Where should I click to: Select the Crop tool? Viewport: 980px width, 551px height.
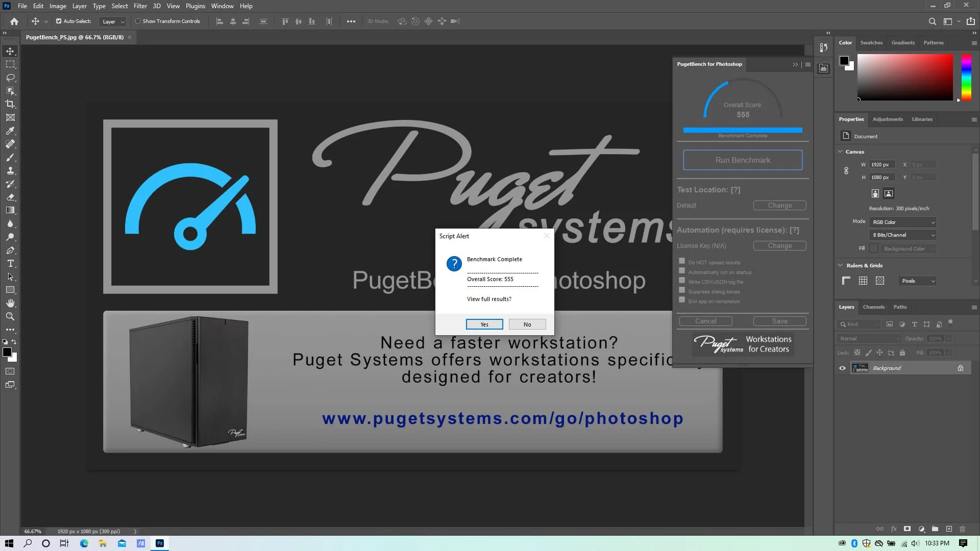(x=10, y=104)
